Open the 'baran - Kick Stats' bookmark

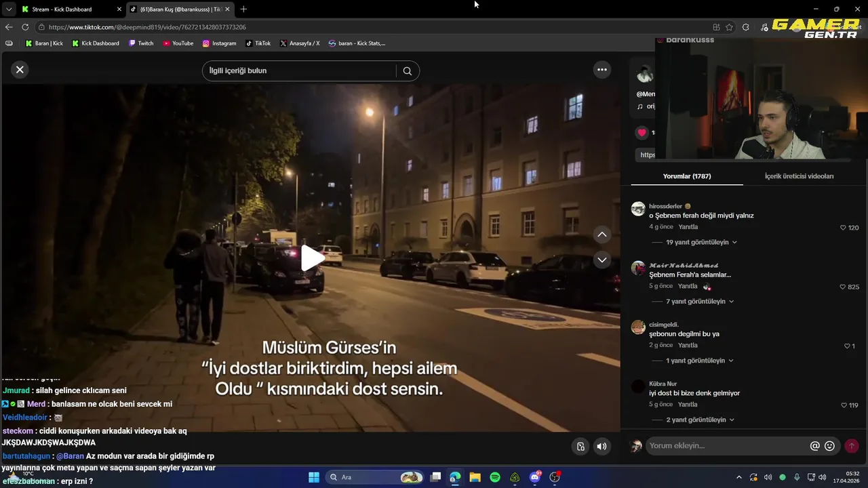pyautogui.click(x=357, y=43)
